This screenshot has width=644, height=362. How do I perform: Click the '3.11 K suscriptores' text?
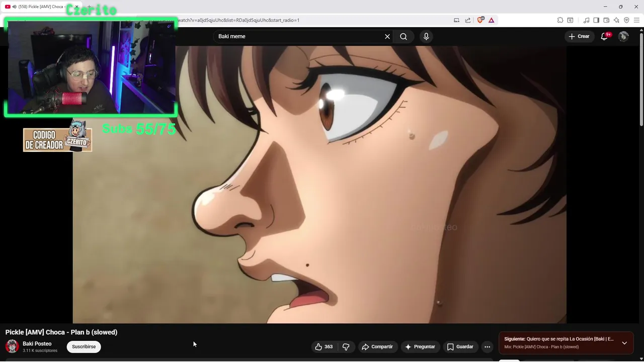[40, 350]
